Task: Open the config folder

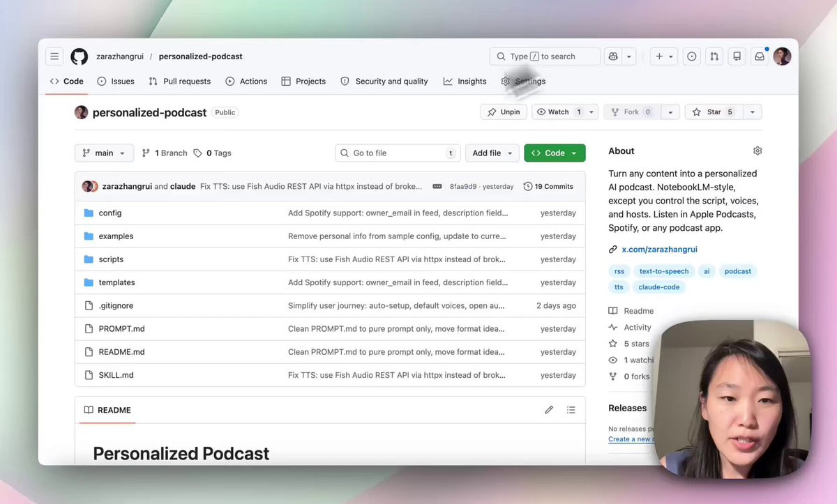Action: click(110, 213)
